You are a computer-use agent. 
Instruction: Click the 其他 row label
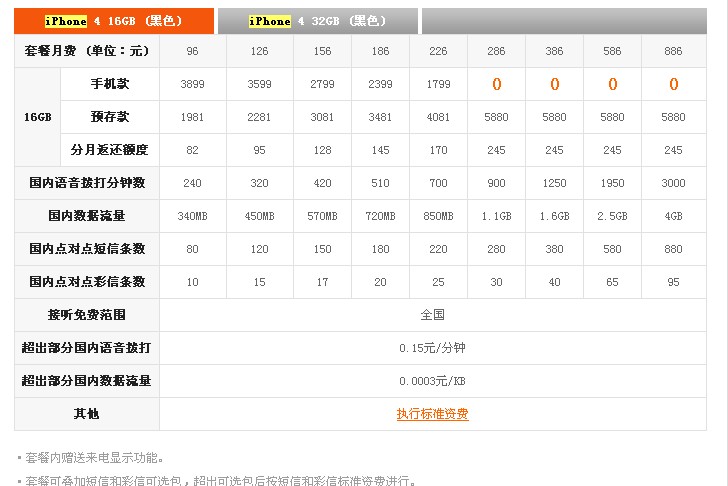[x=87, y=414]
